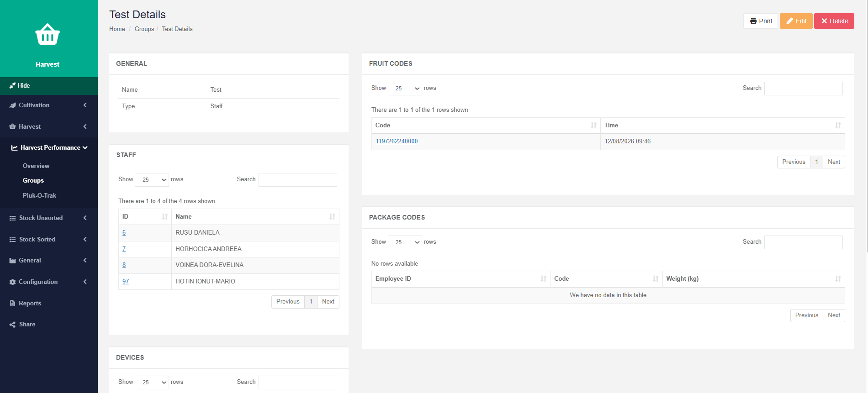Image resolution: width=868 pixels, height=393 pixels.
Task: Open staff ID 7 link
Action: tap(124, 249)
